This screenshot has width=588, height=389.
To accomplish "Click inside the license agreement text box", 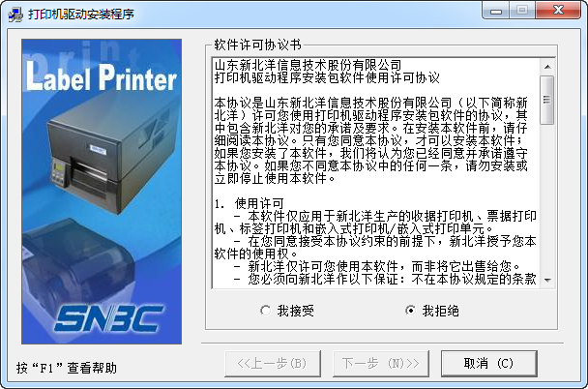I will 376,173.
